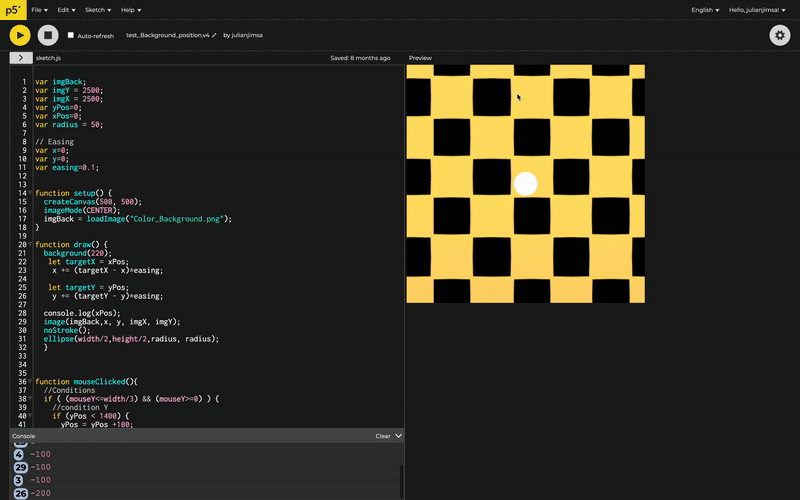800x500 pixels.
Task: Click 'let targetX = xPos;' line
Action: [88, 262]
